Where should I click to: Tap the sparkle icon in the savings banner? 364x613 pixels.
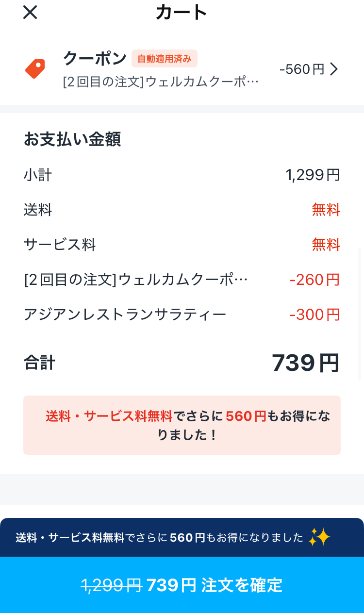click(x=319, y=537)
